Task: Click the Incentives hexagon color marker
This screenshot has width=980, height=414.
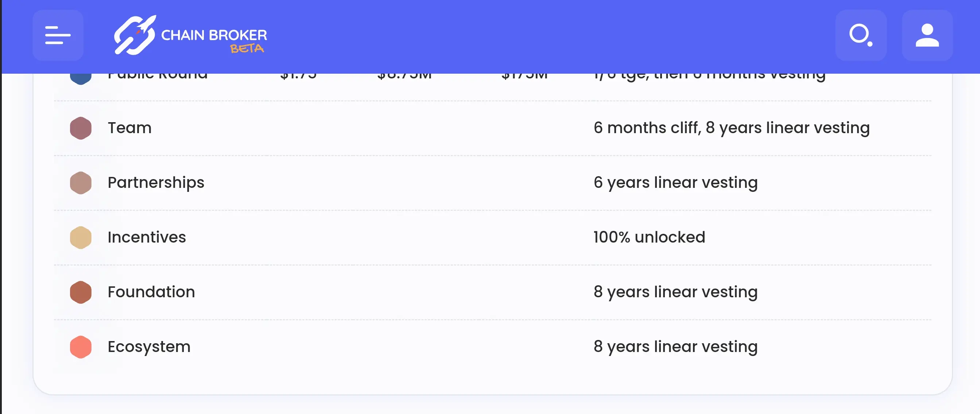Action: 81,237
